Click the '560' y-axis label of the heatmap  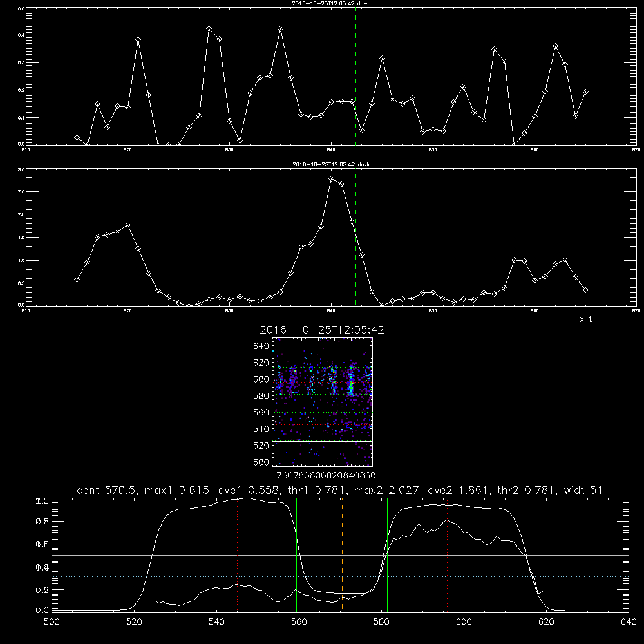[x=261, y=412]
